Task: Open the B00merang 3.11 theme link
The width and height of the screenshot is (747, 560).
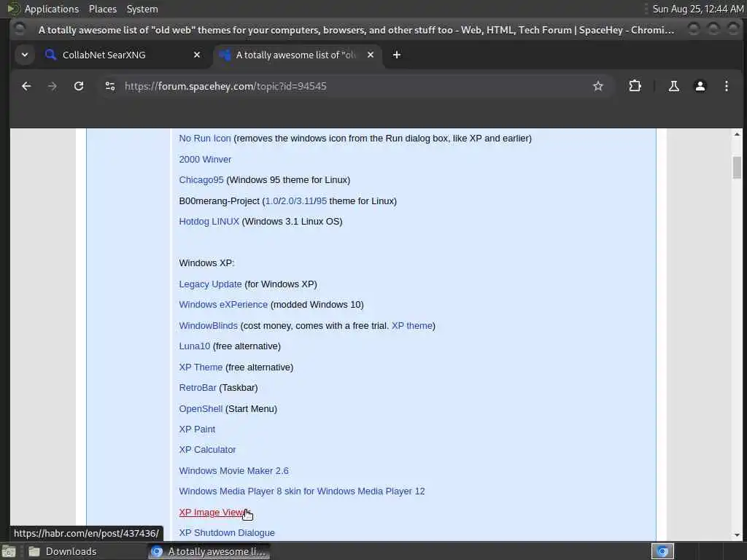Action: pos(305,201)
